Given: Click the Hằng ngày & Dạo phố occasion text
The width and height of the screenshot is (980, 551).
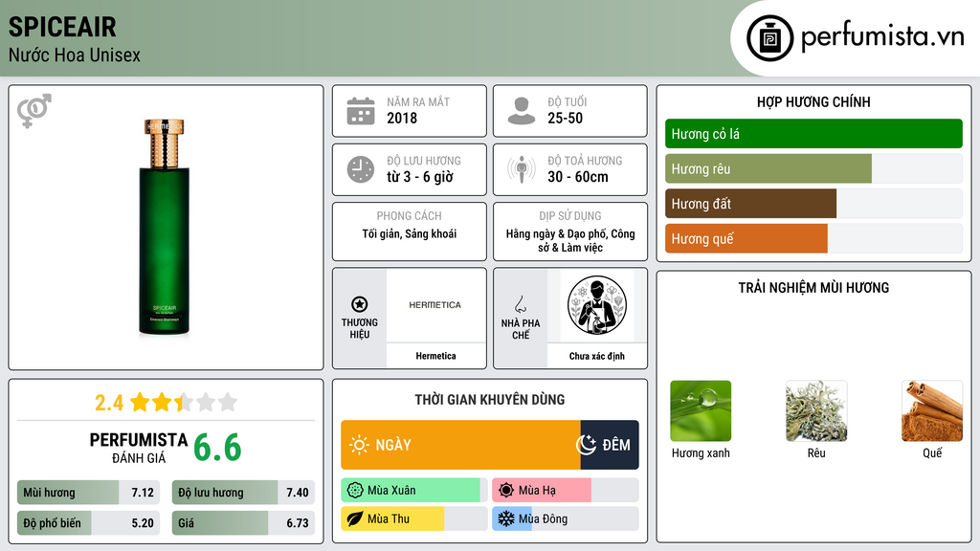Looking at the screenshot, I should tap(570, 240).
